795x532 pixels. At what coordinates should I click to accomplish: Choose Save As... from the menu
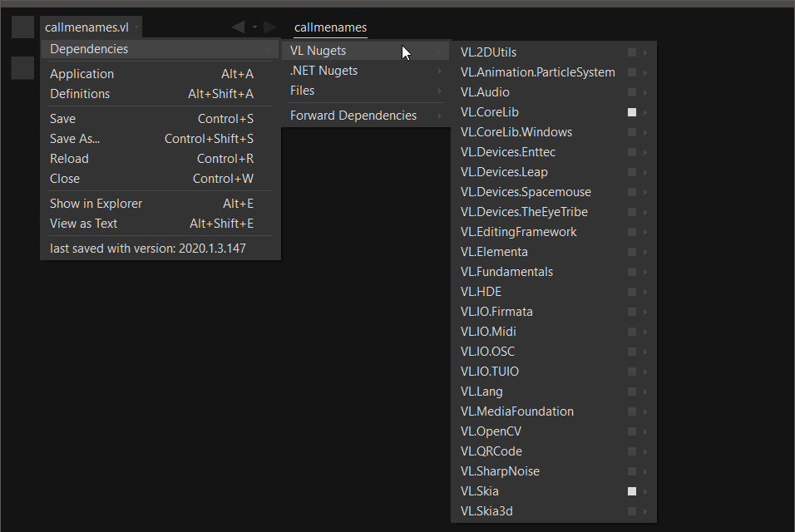click(75, 139)
